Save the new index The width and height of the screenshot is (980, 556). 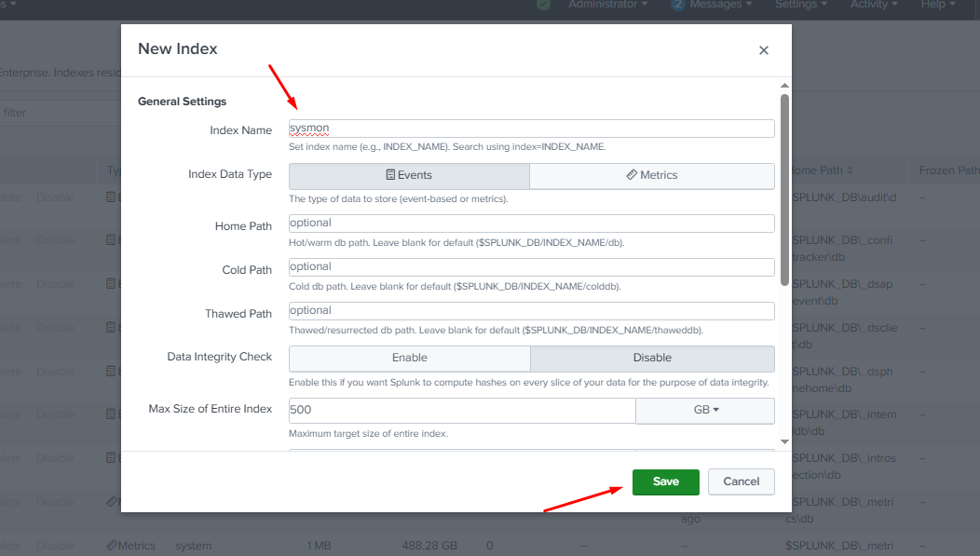click(x=666, y=481)
